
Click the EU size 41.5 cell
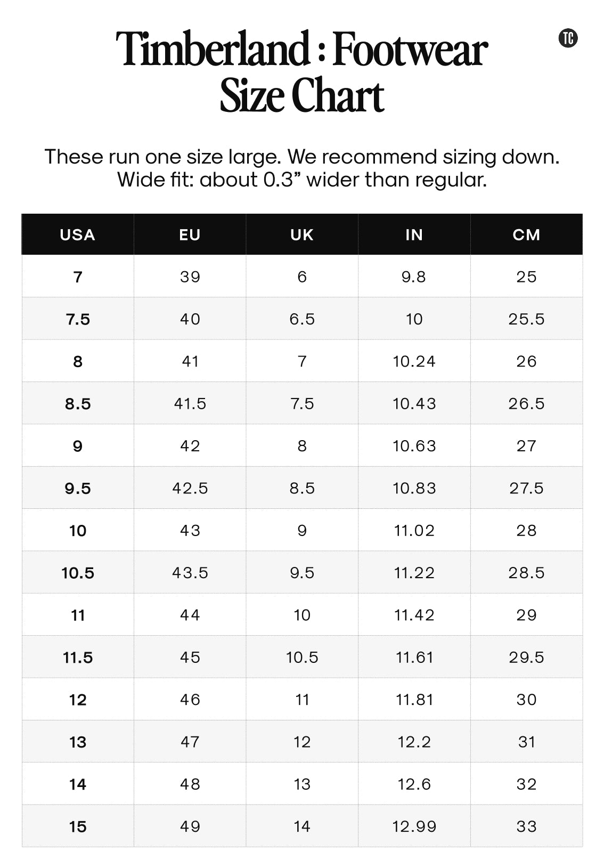coord(190,404)
